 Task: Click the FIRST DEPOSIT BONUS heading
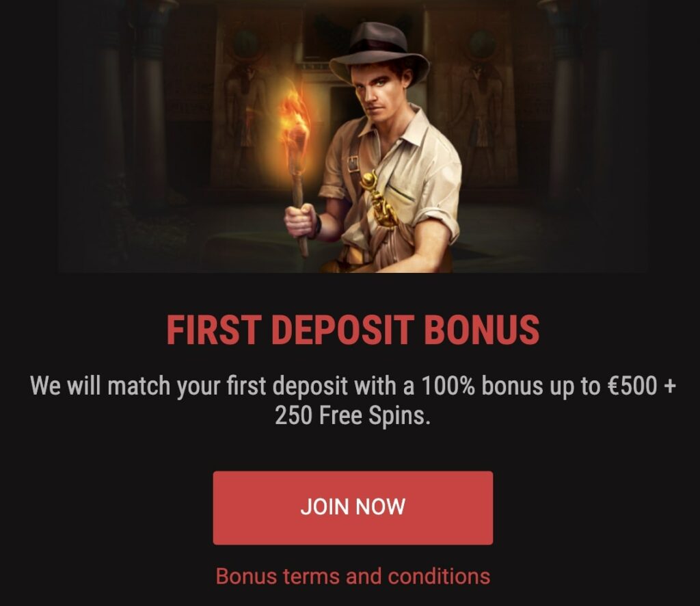353,330
